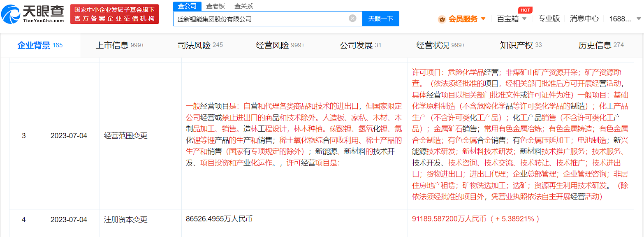This screenshot has height=237, width=644.
Task: Click the HOT badge above 百宝箱
Action: click(x=525, y=10)
